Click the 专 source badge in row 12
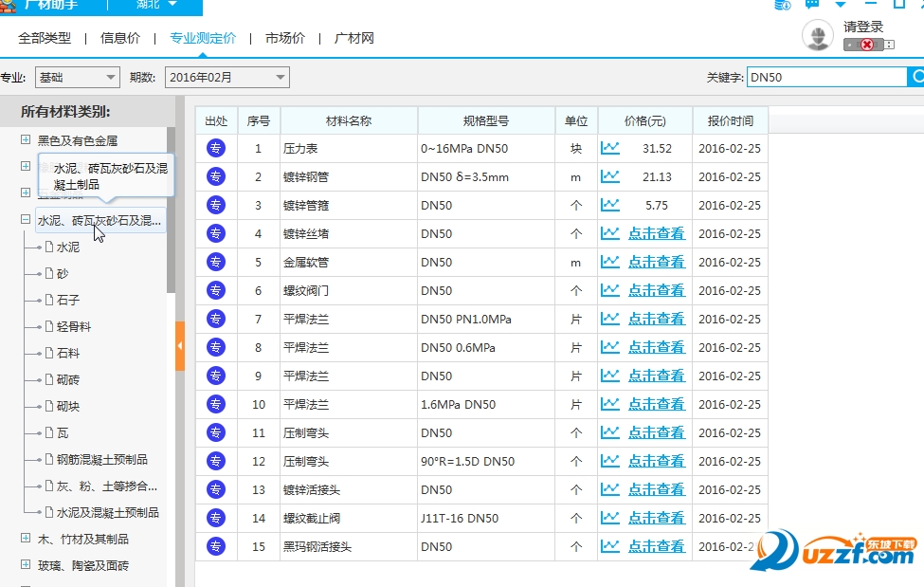924x587 pixels. pos(216,461)
